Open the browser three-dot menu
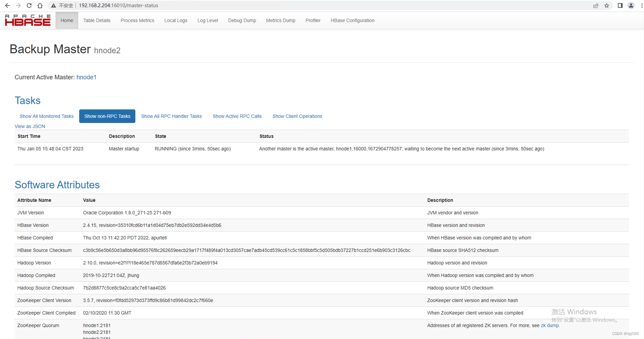Image resolution: width=644 pixels, height=339 pixels. pyautogui.click(x=642, y=5)
